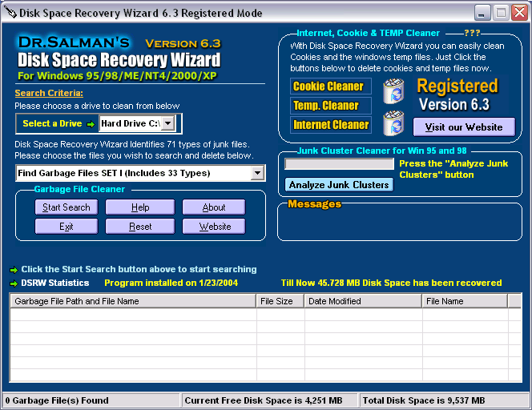Image resolution: width=532 pixels, height=410 pixels.
Task: Click Visit our Website button
Action: click(x=464, y=127)
